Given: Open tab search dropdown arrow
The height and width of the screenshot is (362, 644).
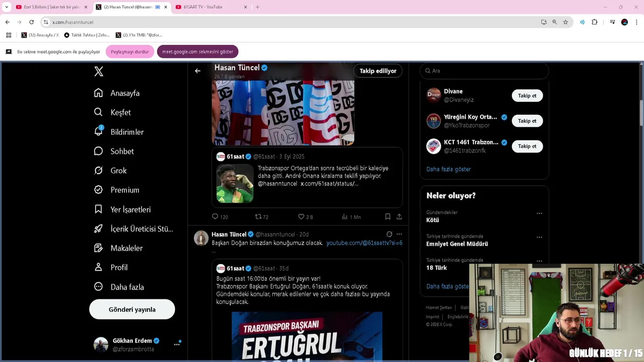Looking at the screenshot, I should (x=7, y=7).
